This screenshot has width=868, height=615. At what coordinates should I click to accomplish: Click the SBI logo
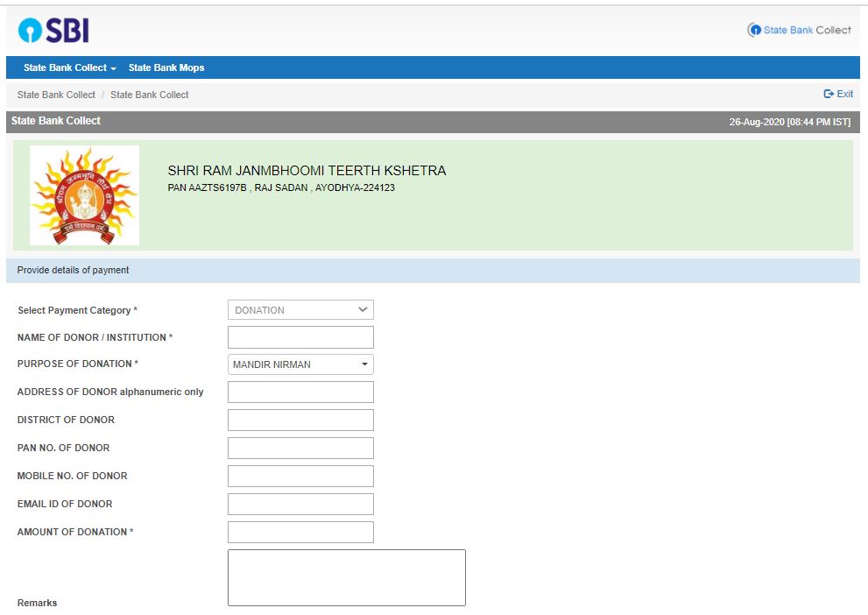click(53, 30)
